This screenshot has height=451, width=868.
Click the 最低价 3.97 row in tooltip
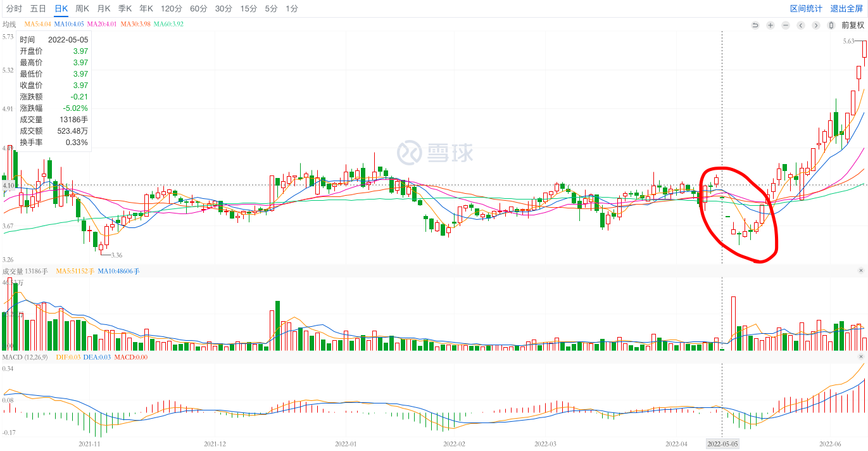[54, 73]
